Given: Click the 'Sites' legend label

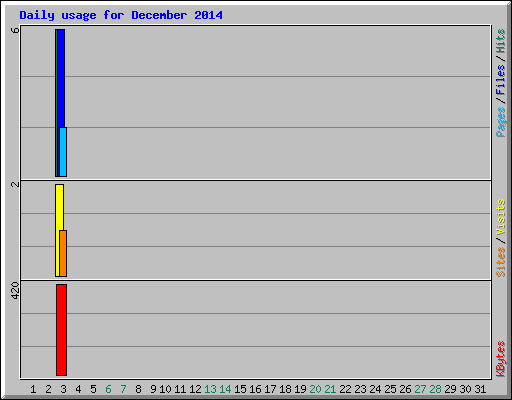Looking at the screenshot, I should pyautogui.click(x=500, y=262).
